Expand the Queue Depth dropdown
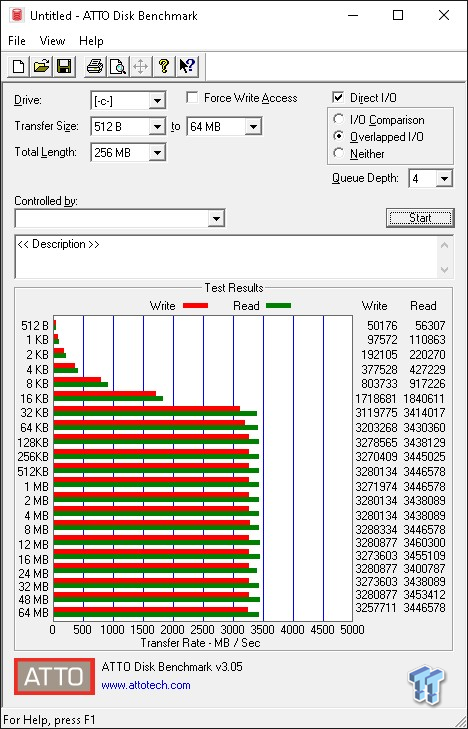Screen dimensions: 468x729 [444, 179]
